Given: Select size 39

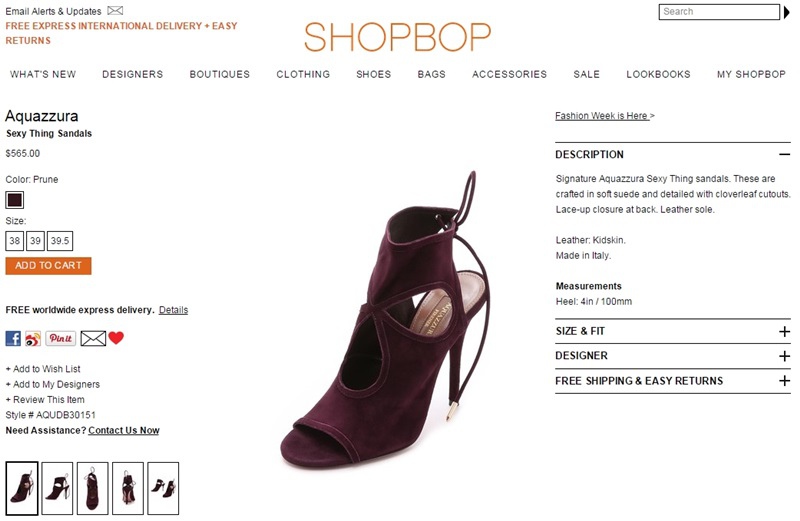Looking at the screenshot, I should point(35,241).
